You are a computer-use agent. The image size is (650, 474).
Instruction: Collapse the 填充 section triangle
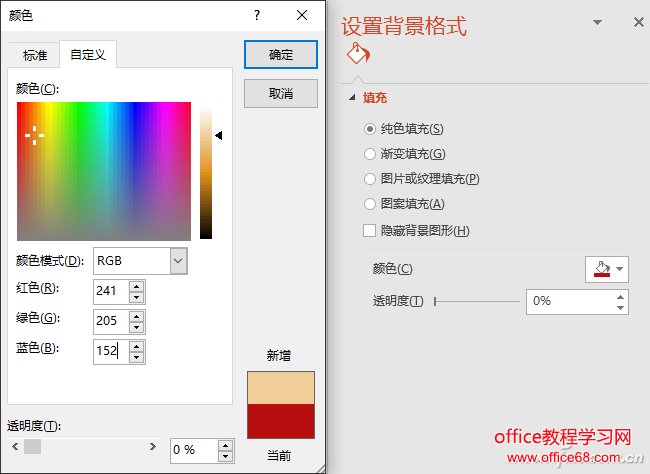click(352, 98)
